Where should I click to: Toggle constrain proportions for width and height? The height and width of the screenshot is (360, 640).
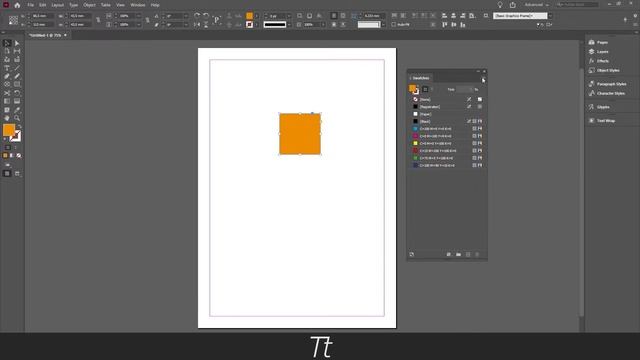(x=98, y=20)
